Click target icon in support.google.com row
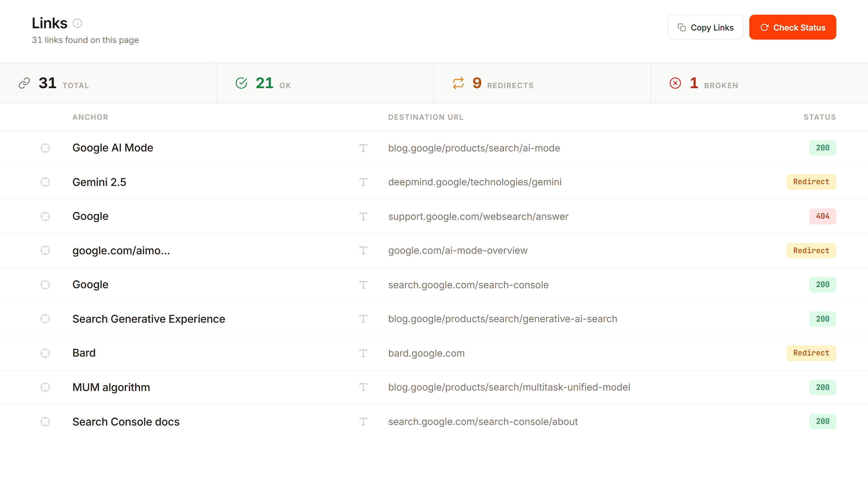868x486 pixels. (x=45, y=216)
